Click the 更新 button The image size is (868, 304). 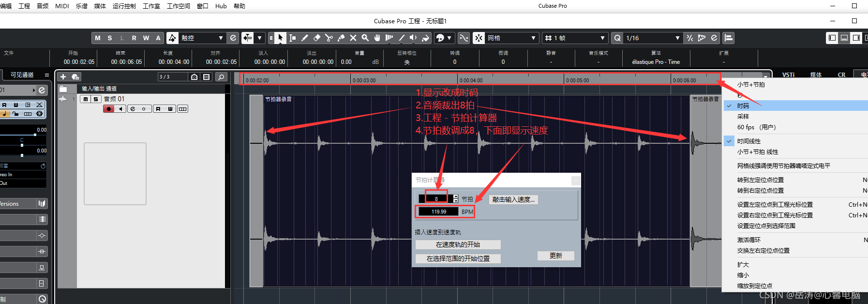pyautogui.click(x=555, y=256)
